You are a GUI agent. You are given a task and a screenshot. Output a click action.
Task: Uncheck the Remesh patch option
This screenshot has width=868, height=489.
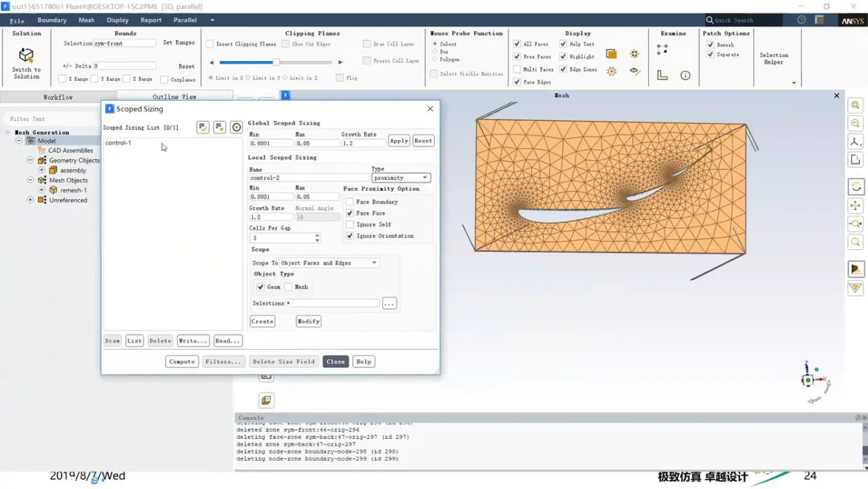(710, 44)
